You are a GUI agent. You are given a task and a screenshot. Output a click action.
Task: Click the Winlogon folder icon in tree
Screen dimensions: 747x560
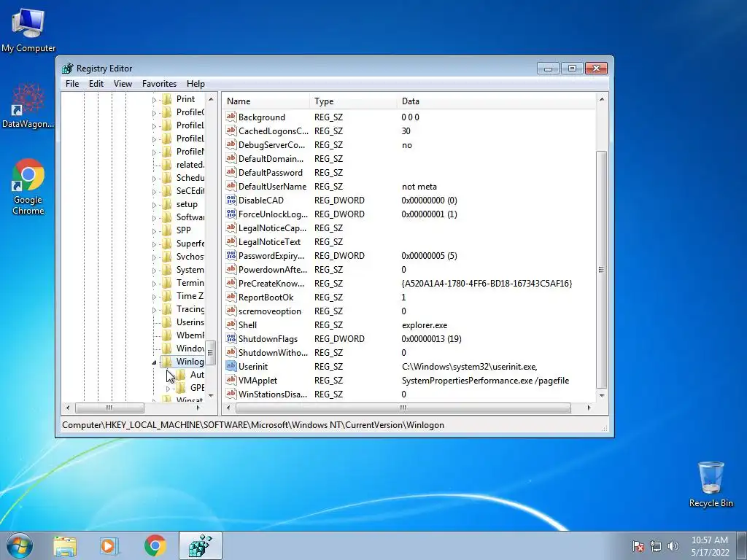click(167, 362)
